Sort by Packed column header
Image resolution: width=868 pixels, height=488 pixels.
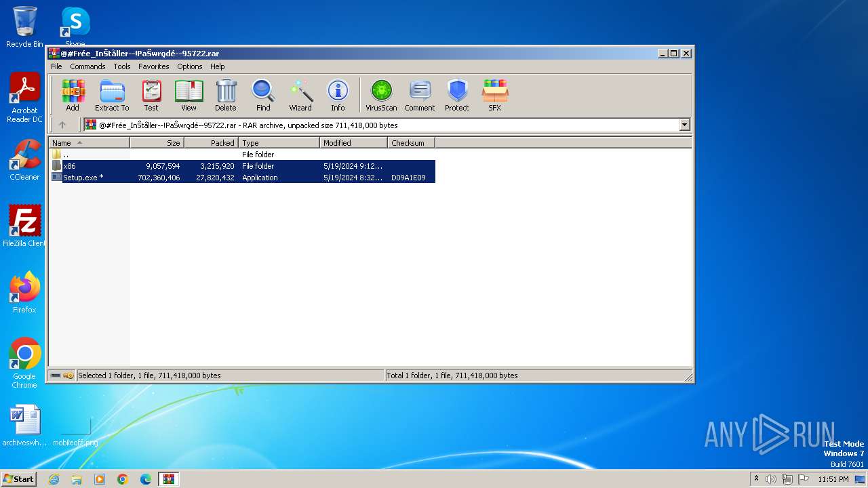tap(211, 143)
